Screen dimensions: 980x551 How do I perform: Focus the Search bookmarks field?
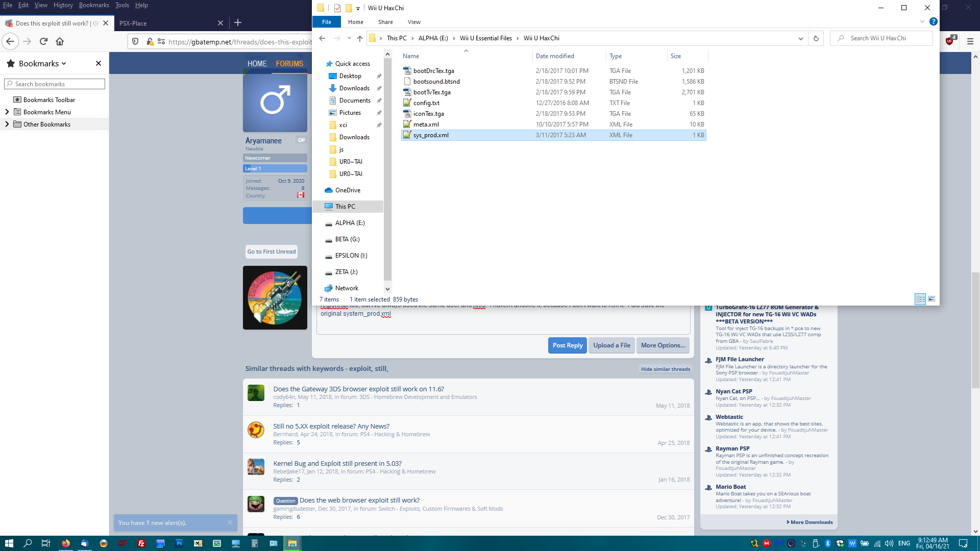pyautogui.click(x=55, y=84)
